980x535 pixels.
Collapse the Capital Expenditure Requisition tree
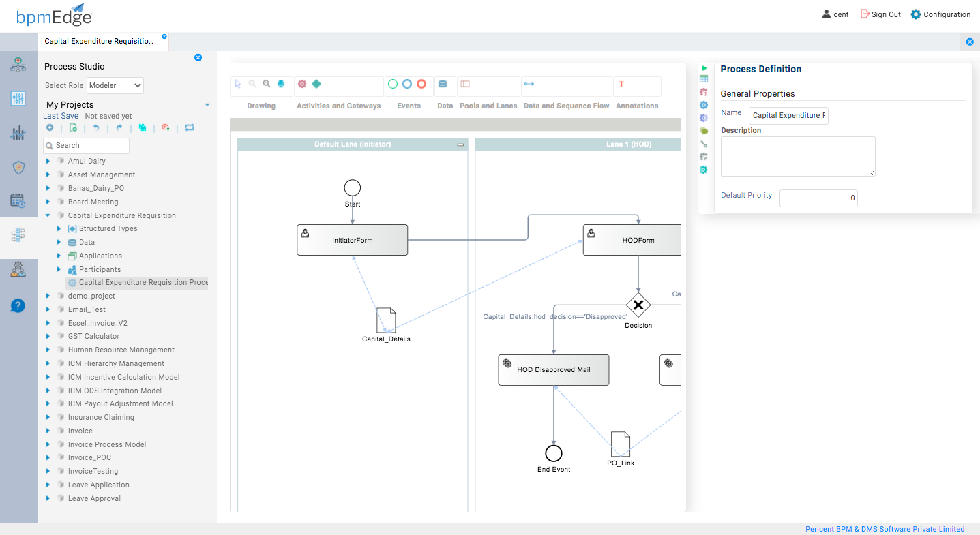click(47, 215)
